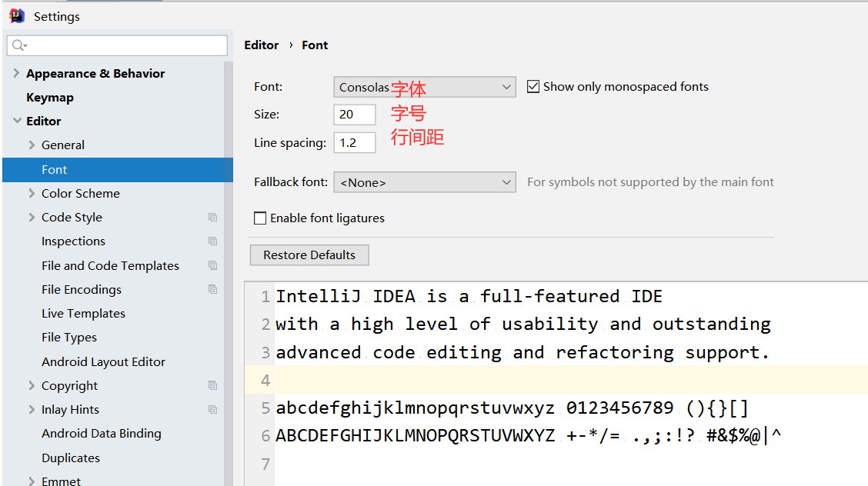This screenshot has height=486, width=868.
Task: Open Inspections settings page
Action: (x=73, y=241)
